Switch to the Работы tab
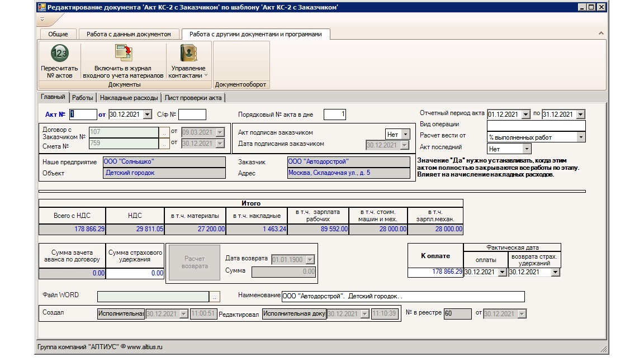This screenshot has height=362, width=644. point(83,98)
